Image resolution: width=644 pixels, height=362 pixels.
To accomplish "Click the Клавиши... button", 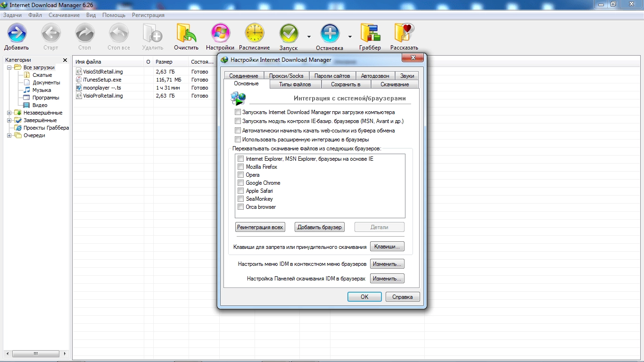I will 387,247.
